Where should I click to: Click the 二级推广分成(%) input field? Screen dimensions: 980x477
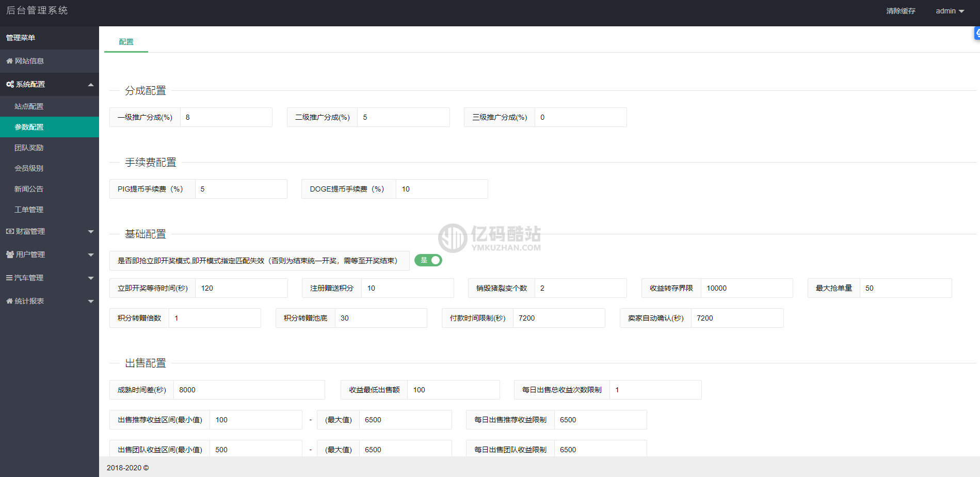[404, 117]
